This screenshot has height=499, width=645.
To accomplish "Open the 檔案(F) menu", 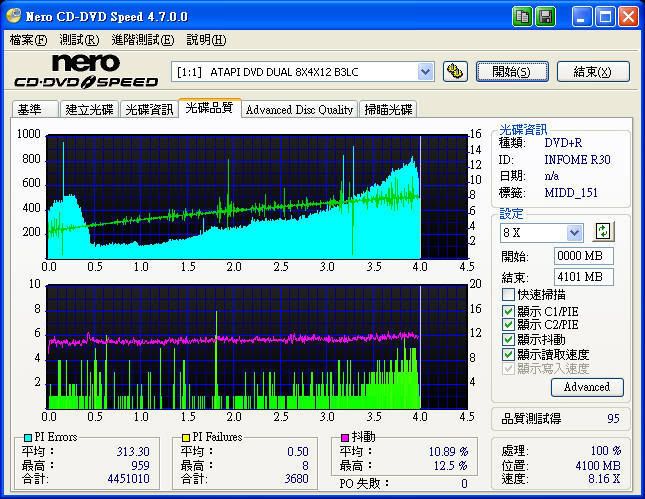I will pos(28,40).
